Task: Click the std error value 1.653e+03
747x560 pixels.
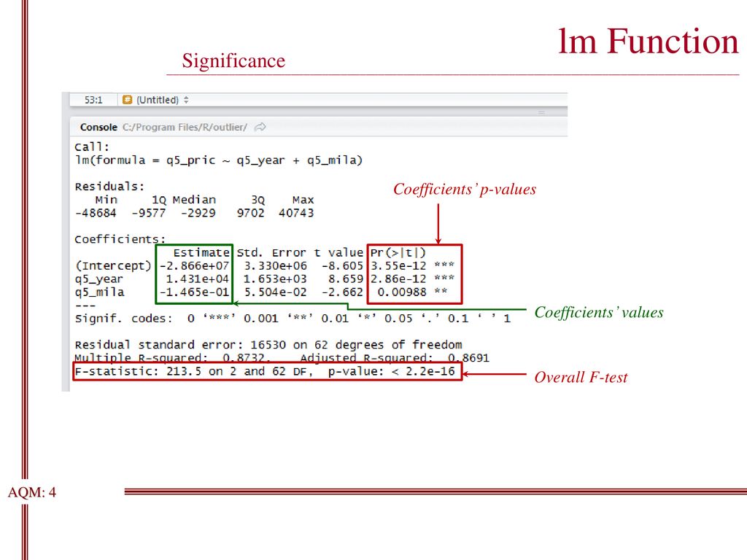Action: [275, 279]
